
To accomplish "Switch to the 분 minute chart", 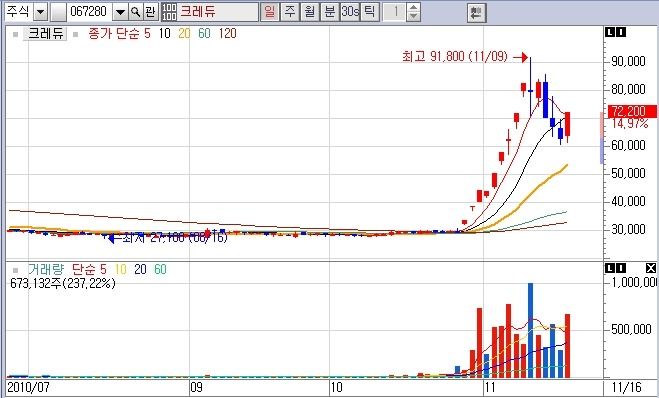I will click(329, 12).
